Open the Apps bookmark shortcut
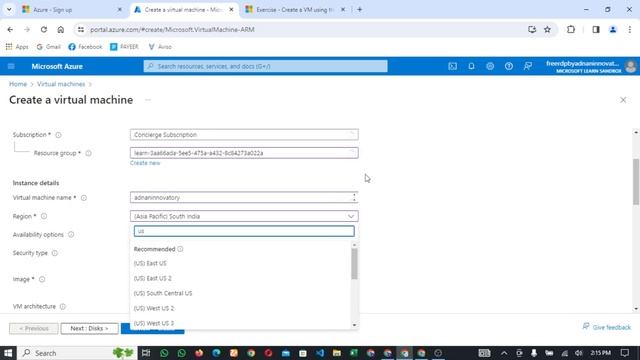This screenshot has width=640, height=360. pyautogui.click(x=17, y=47)
